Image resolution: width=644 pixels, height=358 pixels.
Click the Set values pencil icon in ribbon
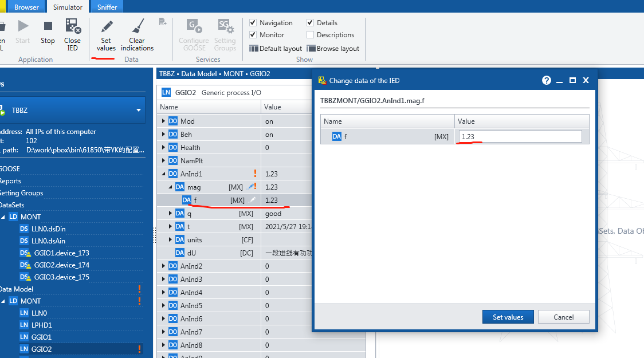[107, 27]
